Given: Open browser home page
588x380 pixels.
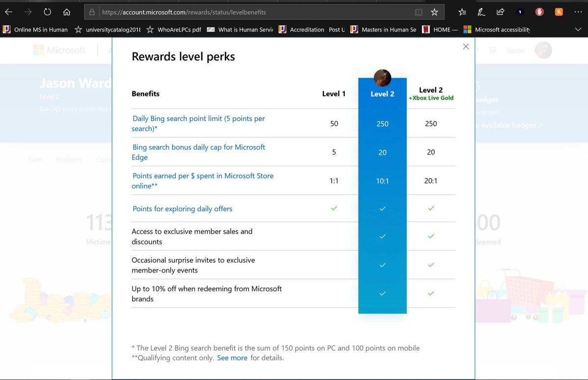Looking at the screenshot, I should tap(67, 12).
